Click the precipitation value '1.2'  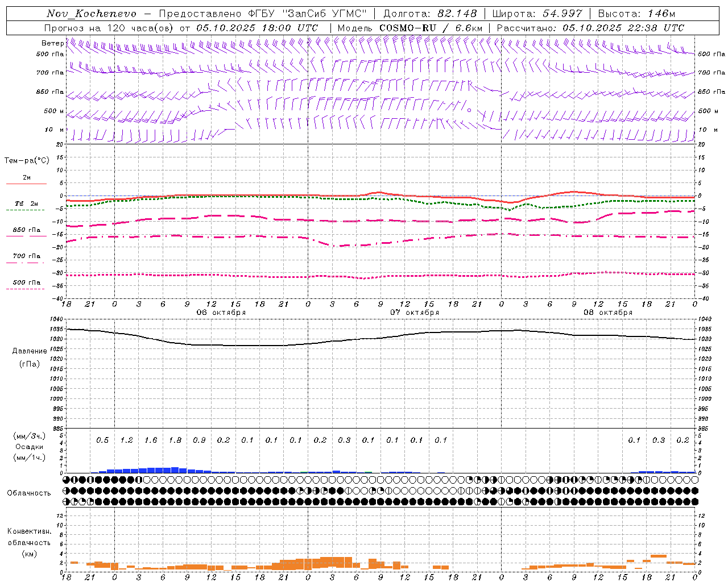point(126,440)
